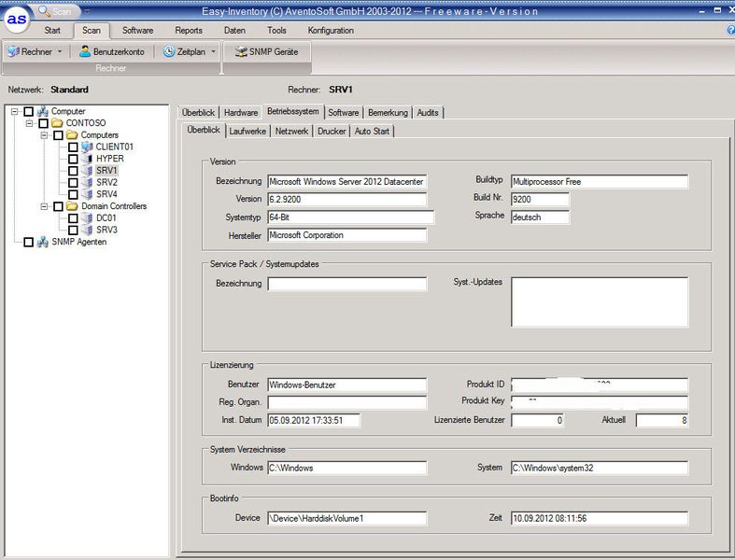Click the SNMP Geräte device icon
This screenshot has width=735, height=560.
point(241,51)
